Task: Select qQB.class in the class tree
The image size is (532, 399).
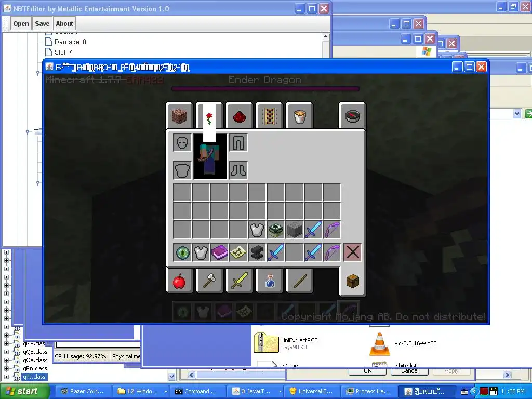Action: 35,352
